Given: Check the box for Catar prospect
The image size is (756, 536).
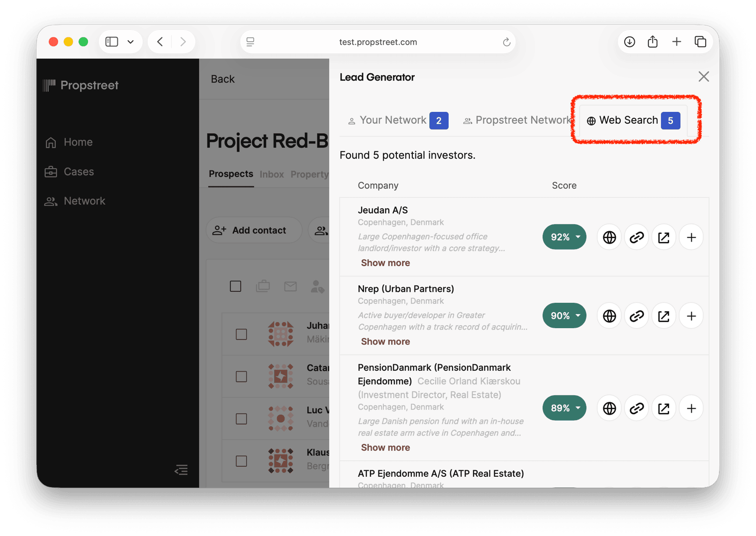Looking at the screenshot, I should [241, 376].
